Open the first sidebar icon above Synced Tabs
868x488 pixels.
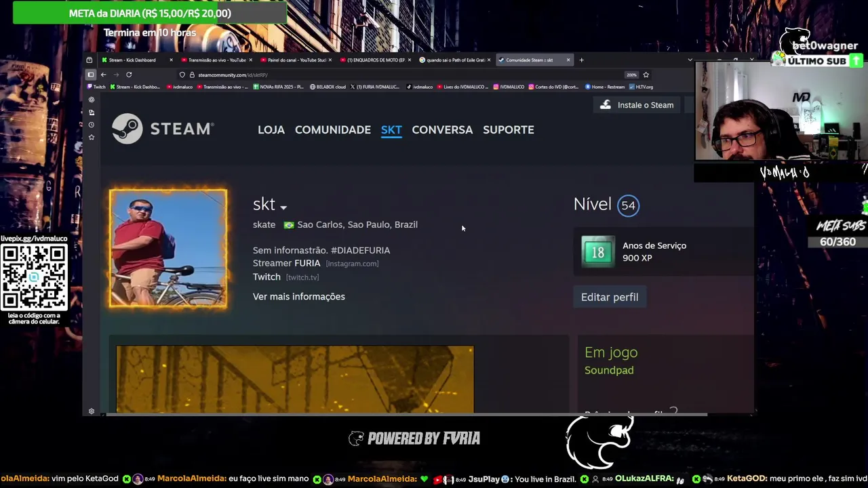click(x=92, y=100)
